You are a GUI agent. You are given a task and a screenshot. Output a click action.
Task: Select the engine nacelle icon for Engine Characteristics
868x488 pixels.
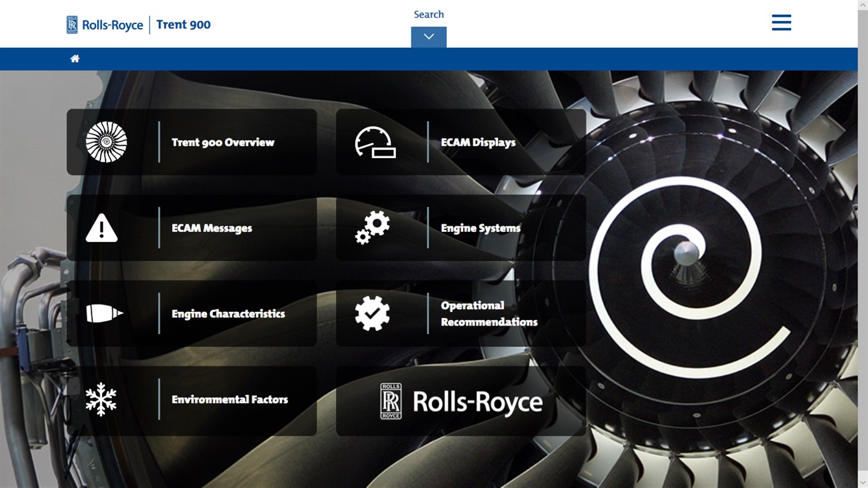(104, 313)
